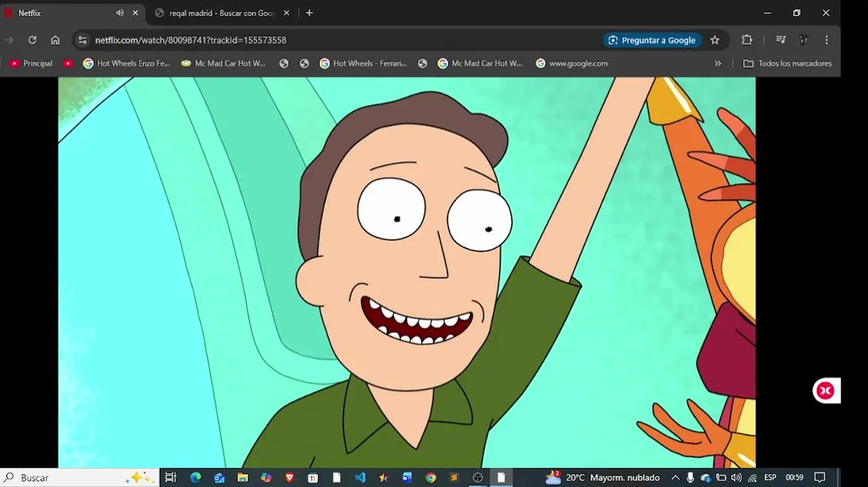Expand hidden bookmarks chevron
This screenshot has height=487, width=868.
(717, 63)
